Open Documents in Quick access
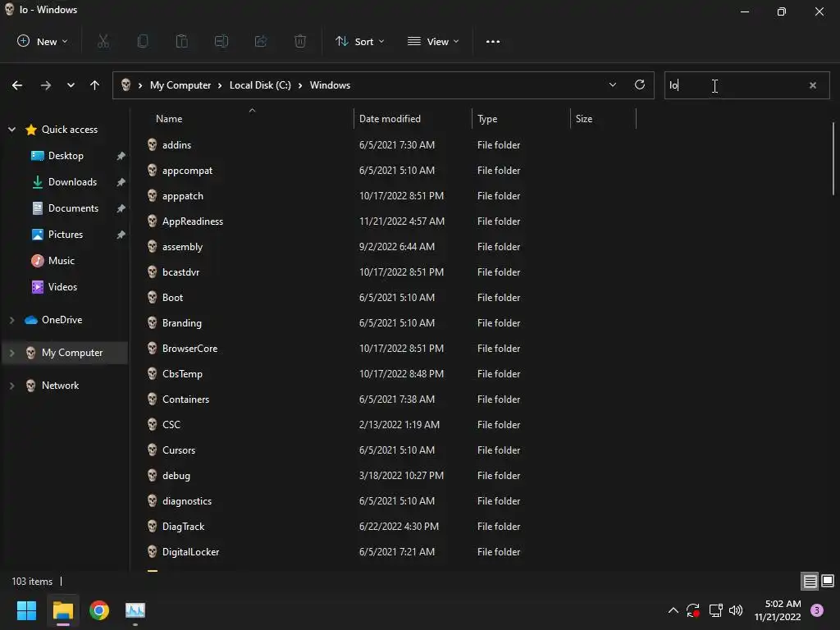 (73, 208)
